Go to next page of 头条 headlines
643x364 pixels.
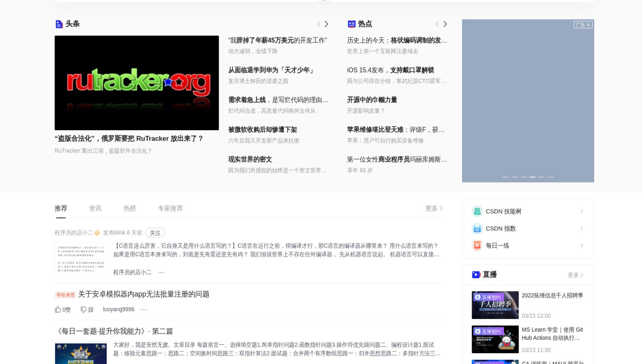click(x=326, y=24)
